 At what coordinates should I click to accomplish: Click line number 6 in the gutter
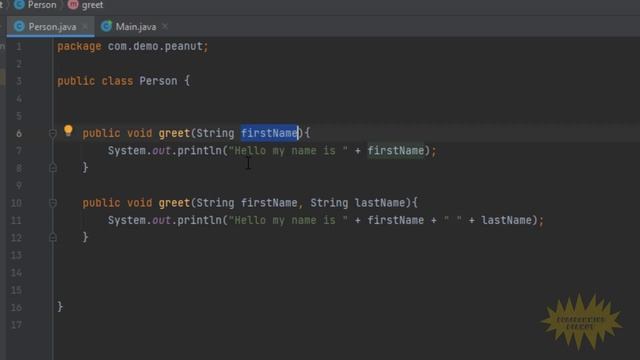point(19,133)
